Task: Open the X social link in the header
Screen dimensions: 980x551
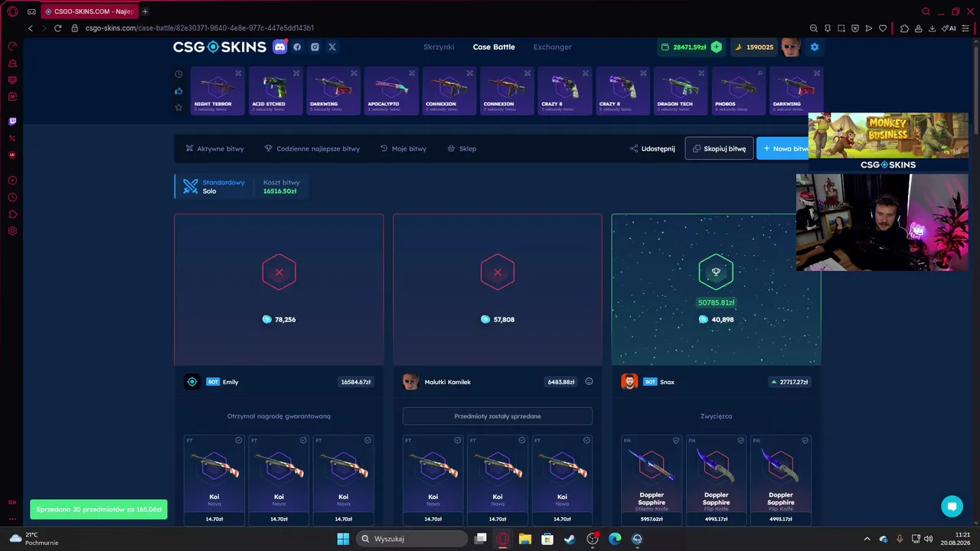Action: 332,47
